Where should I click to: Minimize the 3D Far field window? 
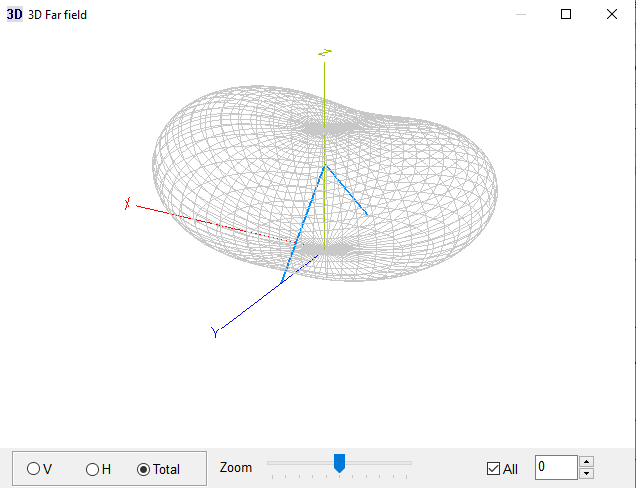521,14
